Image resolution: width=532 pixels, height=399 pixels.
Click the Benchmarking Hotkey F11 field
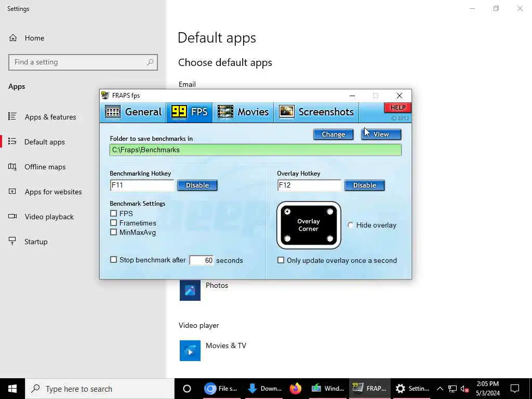click(142, 185)
